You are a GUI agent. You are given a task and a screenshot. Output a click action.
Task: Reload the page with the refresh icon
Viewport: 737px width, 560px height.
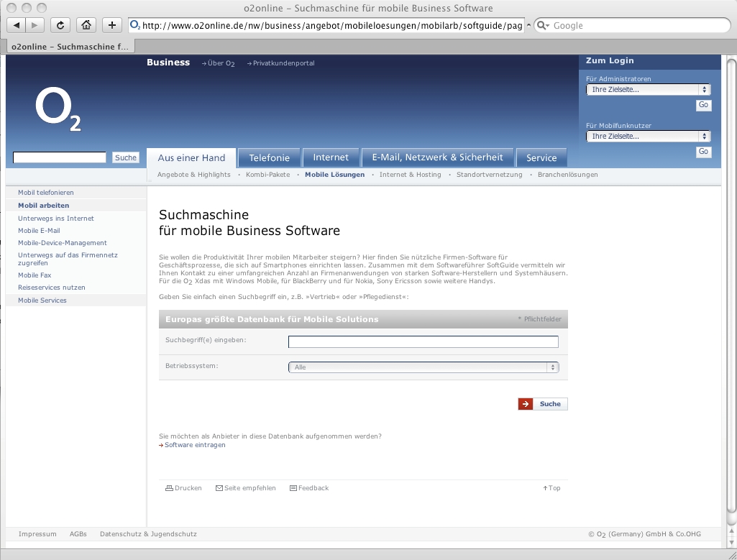60,25
